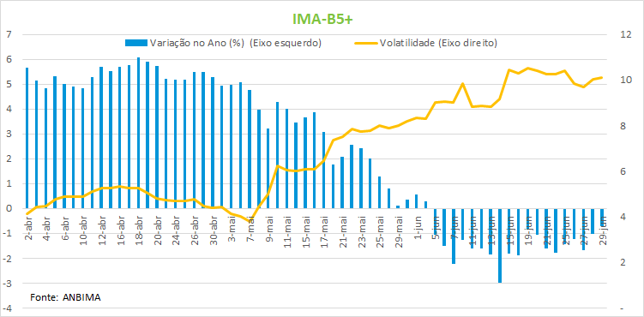Select the 0 value on the vertical axis
644x317 pixels.
tap(9, 209)
